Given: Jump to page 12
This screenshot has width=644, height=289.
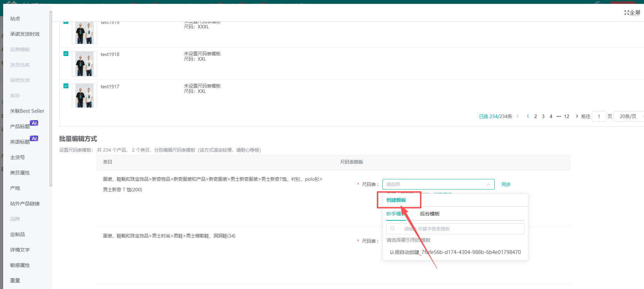Looking at the screenshot, I should click(567, 116).
